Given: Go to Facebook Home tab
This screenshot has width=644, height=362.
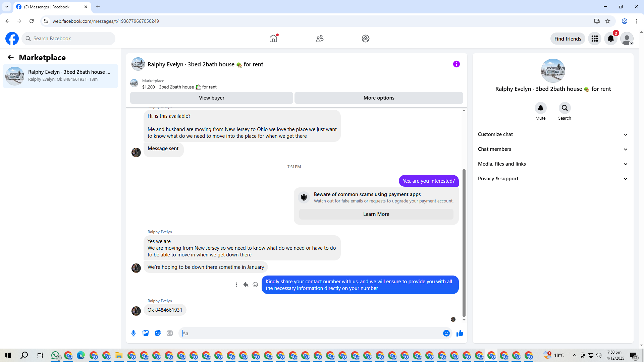Looking at the screenshot, I should click(273, 39).
